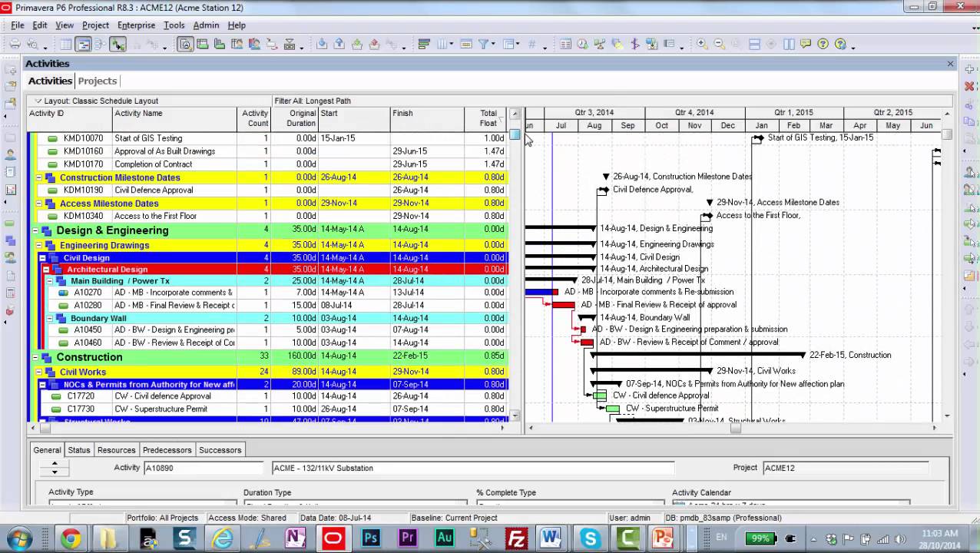Switch to the Projects tab
The width and height of the screenshot is (980, 553).
[98, 81]
